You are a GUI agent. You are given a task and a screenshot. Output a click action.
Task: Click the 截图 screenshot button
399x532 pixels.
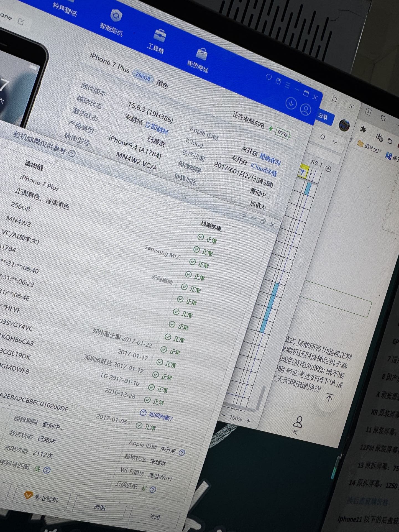(99, 507)
